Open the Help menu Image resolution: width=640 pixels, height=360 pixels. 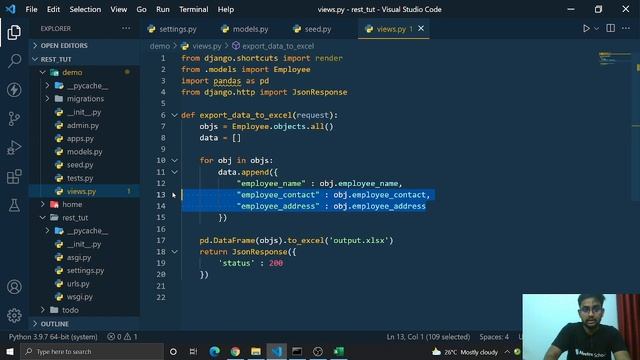click(x=225, y=9)
